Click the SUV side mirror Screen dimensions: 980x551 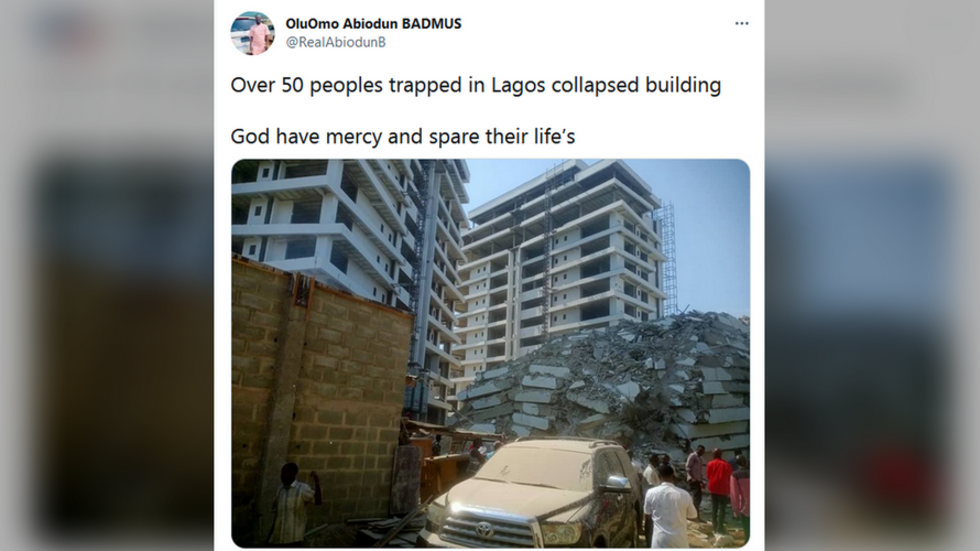(617, 483)
